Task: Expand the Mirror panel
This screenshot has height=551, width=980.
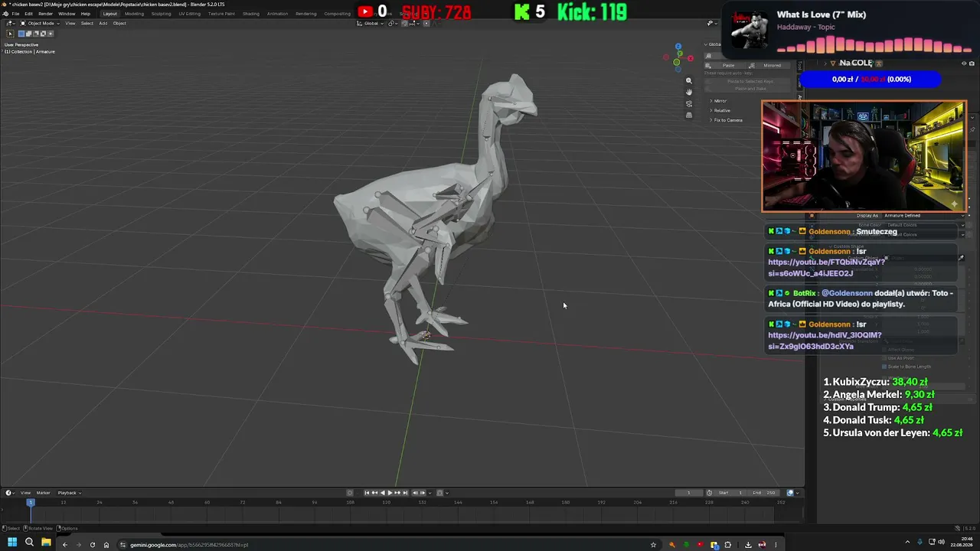Action: (720, 101)
